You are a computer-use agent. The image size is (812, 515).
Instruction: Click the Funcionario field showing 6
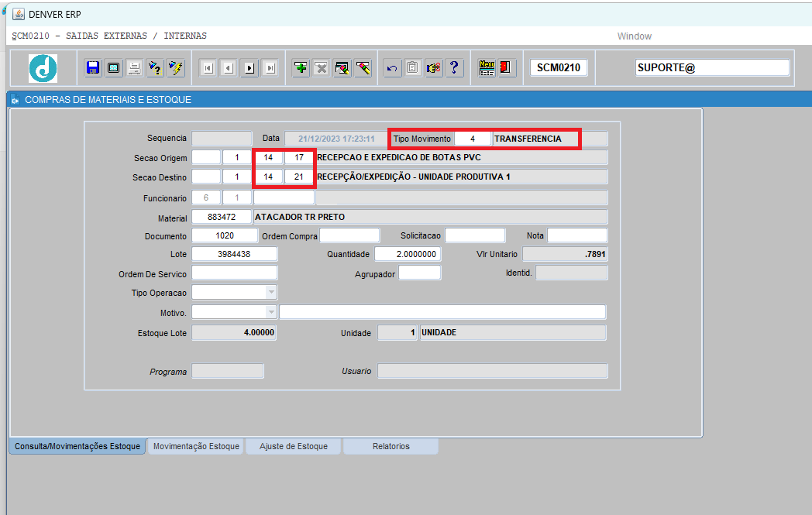(206, 197)
